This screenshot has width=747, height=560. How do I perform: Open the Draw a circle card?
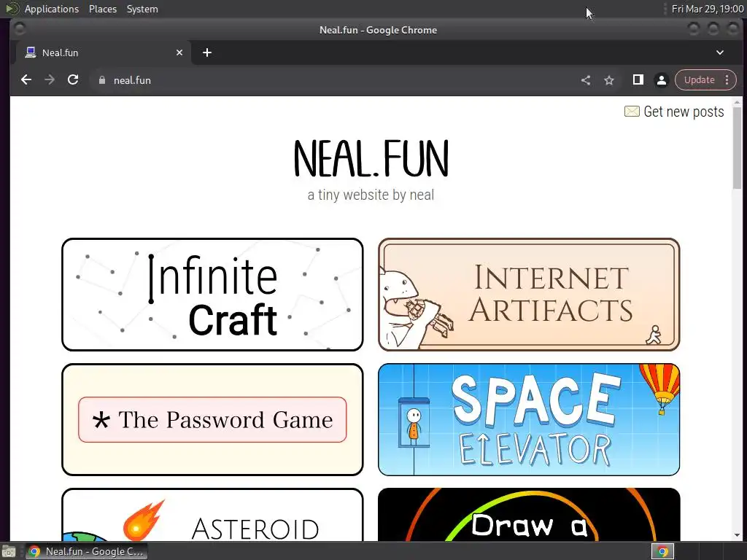pos(529,515)
